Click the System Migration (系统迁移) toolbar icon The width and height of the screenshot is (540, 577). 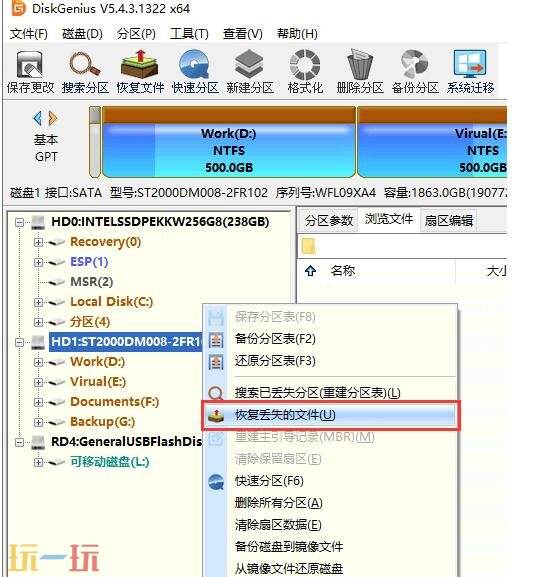coord(470,64)
